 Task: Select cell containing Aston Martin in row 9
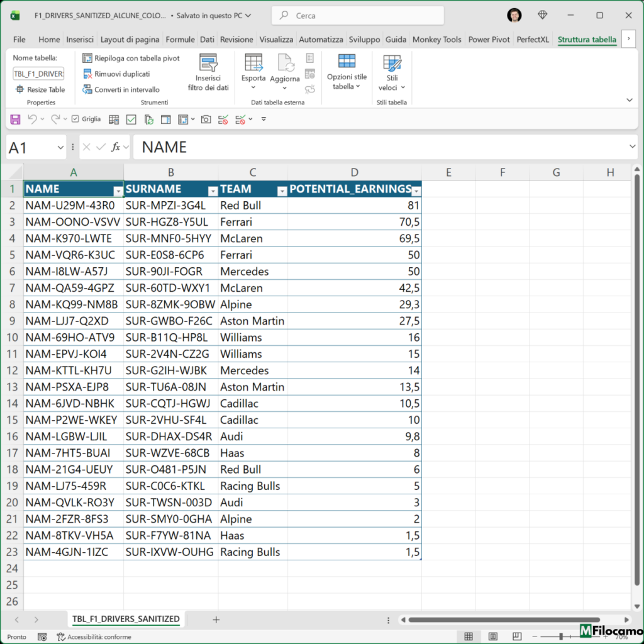253,321
